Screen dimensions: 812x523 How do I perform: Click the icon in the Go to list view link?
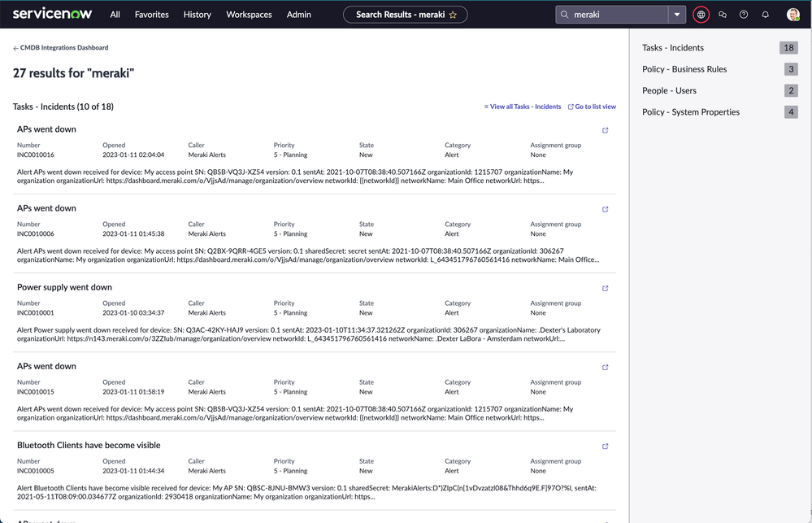pyautogui.click(x=571, y=107)
